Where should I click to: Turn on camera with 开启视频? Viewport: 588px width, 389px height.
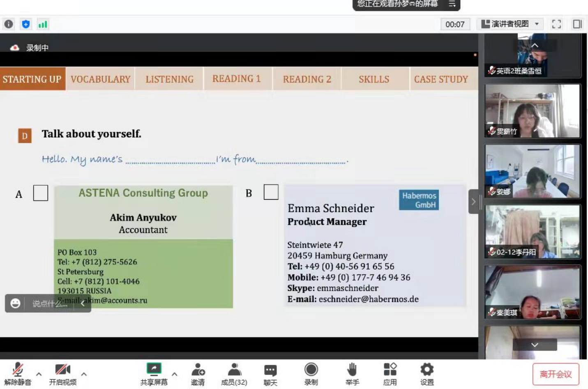pos(62,374)
